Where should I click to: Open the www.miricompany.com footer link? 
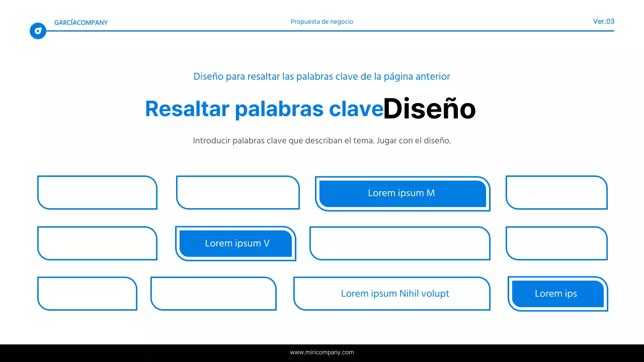pos(322,352)
